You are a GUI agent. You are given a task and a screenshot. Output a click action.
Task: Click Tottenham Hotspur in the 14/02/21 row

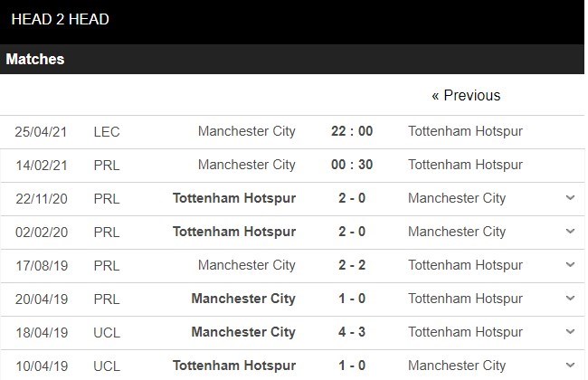coord(465,165)
